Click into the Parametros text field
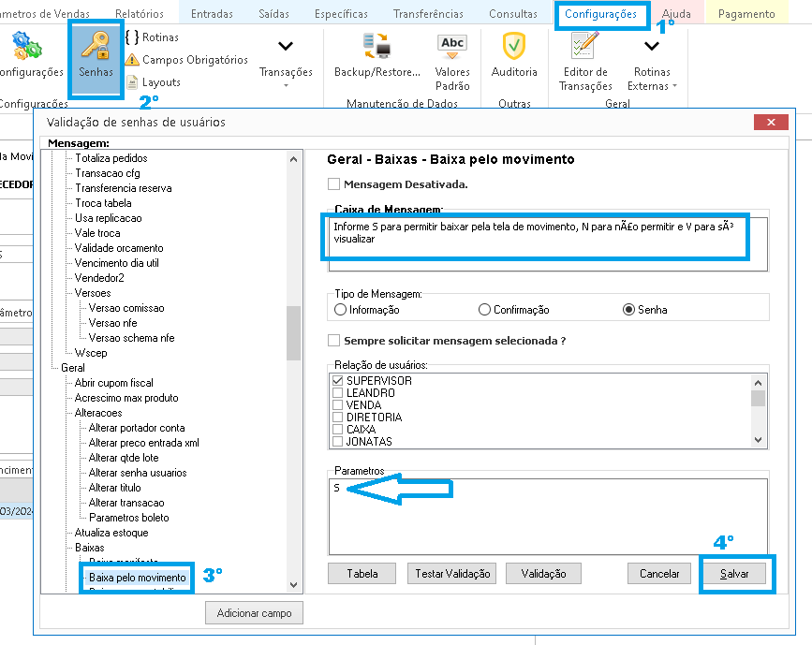812x645 pixels. [x=548, y=517]
